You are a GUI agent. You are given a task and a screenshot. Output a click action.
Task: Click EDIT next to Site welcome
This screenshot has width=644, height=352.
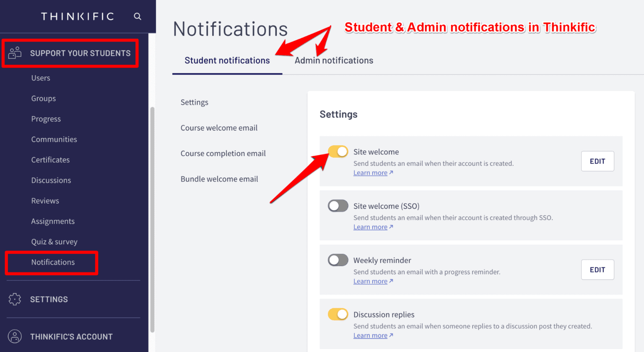[x=597, y=161]
